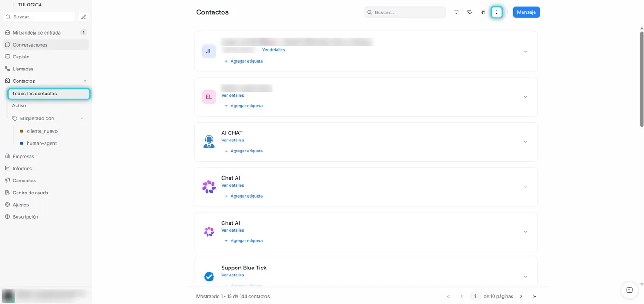Click the current page number field
Image resolution: width=644 pixels, height=304 pixels.
tap(475, 297)
